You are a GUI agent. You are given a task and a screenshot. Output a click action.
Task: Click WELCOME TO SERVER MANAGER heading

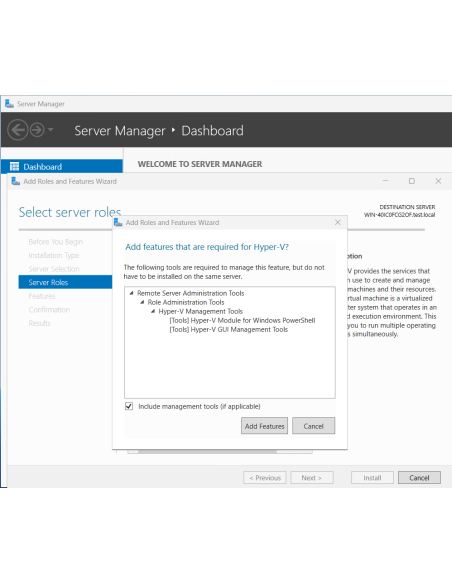click(200, 164)
